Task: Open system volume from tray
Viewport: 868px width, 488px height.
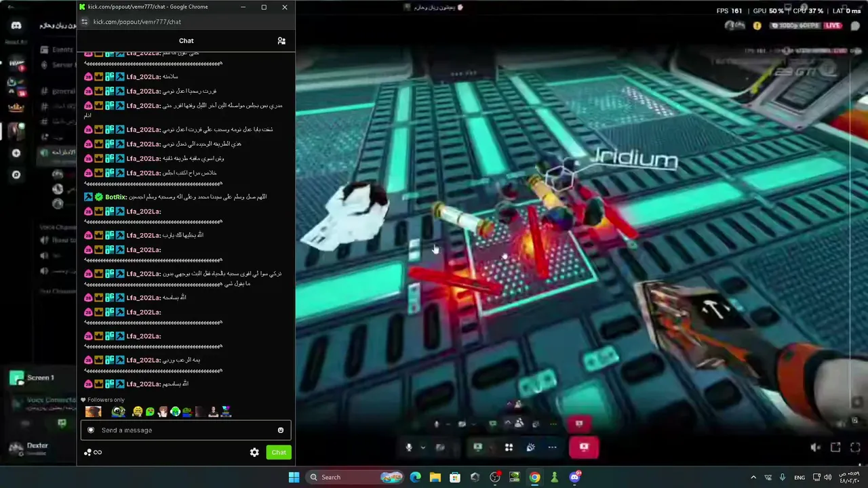Action: (x=827, y=477)
